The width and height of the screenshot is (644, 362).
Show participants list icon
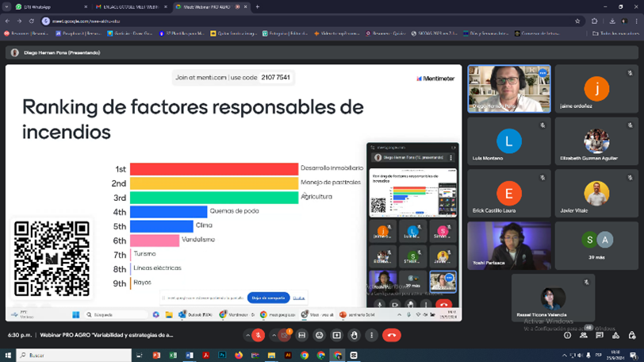tap(584, 335)
